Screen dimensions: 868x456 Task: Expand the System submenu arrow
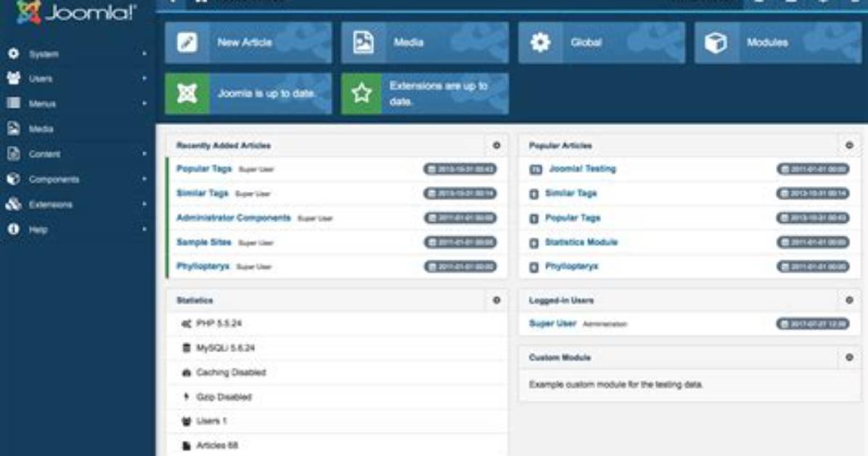click(x=144, y=54)
